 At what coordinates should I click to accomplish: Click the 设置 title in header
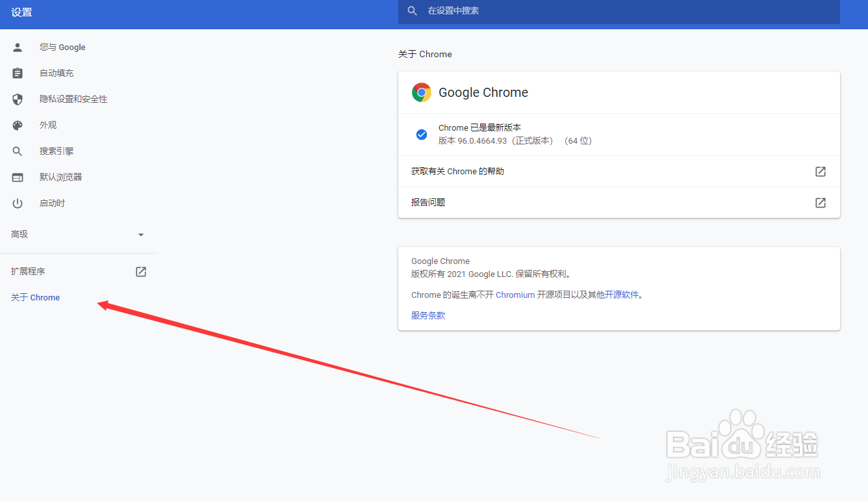pyautogui.click(x=21, y=12)
